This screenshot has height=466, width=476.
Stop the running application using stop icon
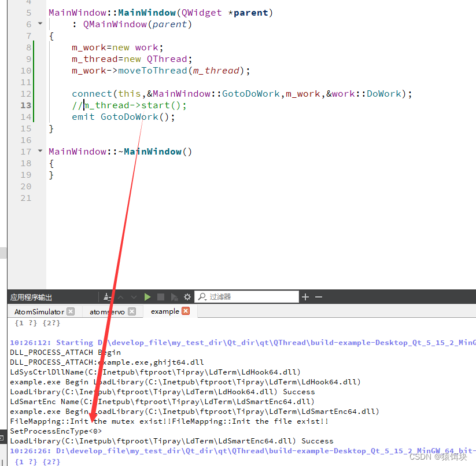pos(162,296)
